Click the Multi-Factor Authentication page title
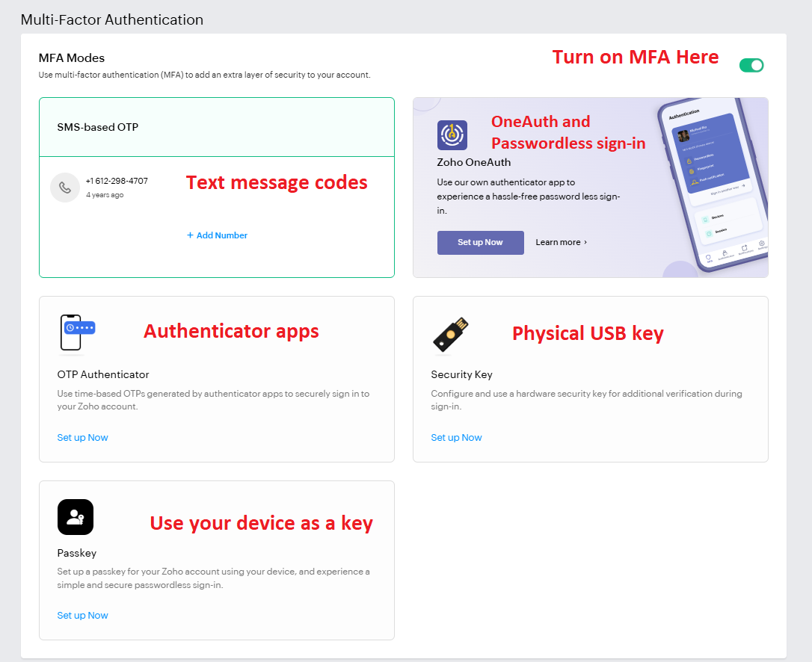This screenshot has width=812, height=662. [112, 19]
